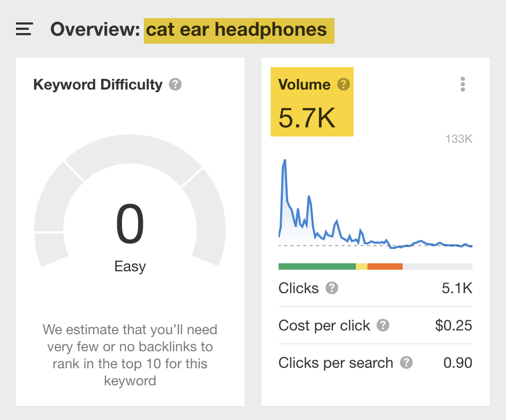This screenshot has height=420, width=506.
Task: Click the question mark next to Volume heading
Action: (x=344, y=84)
